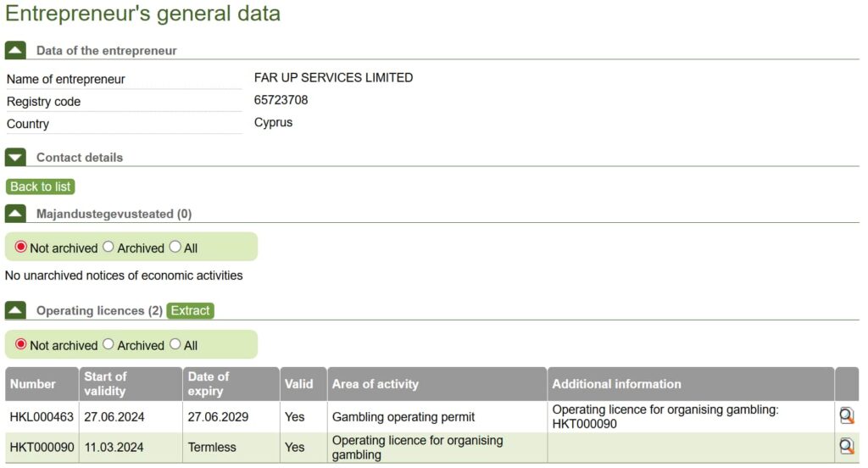The height and width of the screenshot is (468, 868).
Task: Open details for licence HKL000463
Action: pyautogui.click(x=846, y=415)
